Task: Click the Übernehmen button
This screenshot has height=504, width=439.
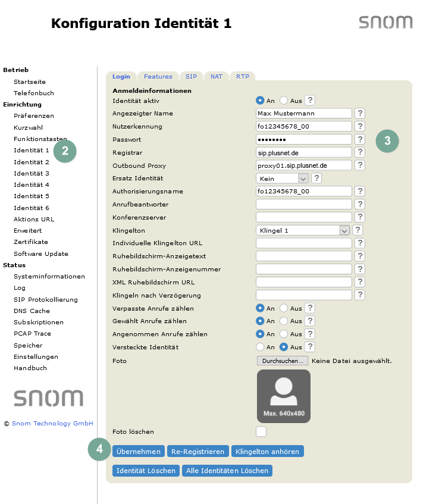Action: click(139, 451)
